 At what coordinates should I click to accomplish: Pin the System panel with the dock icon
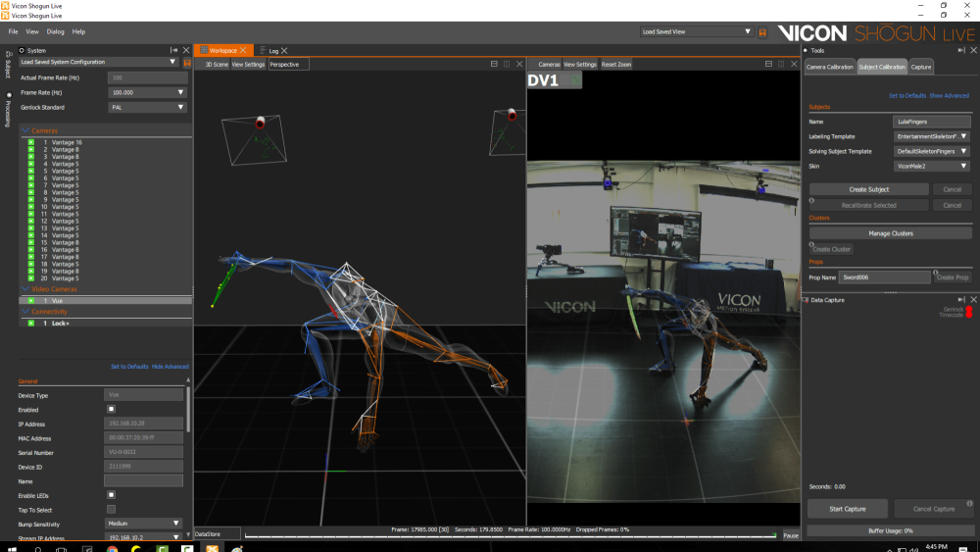[x=174, y=50]
